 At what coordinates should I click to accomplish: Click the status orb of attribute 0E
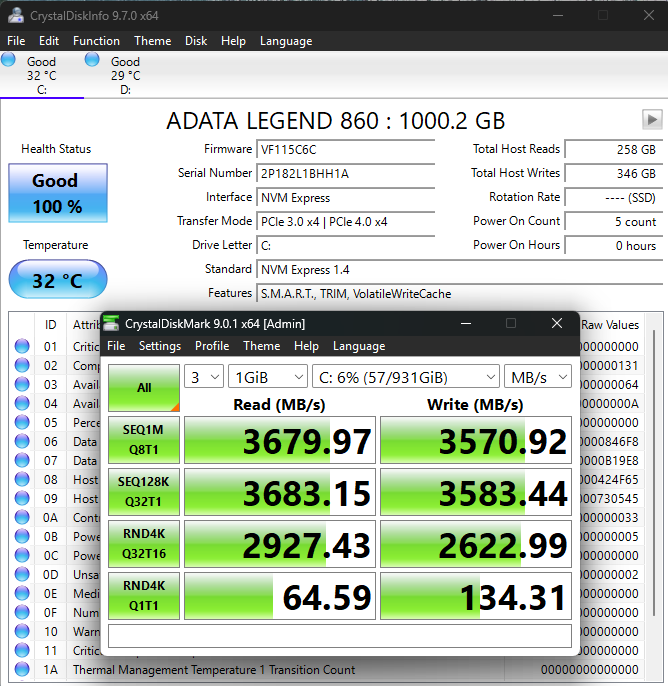click(22, 594)
